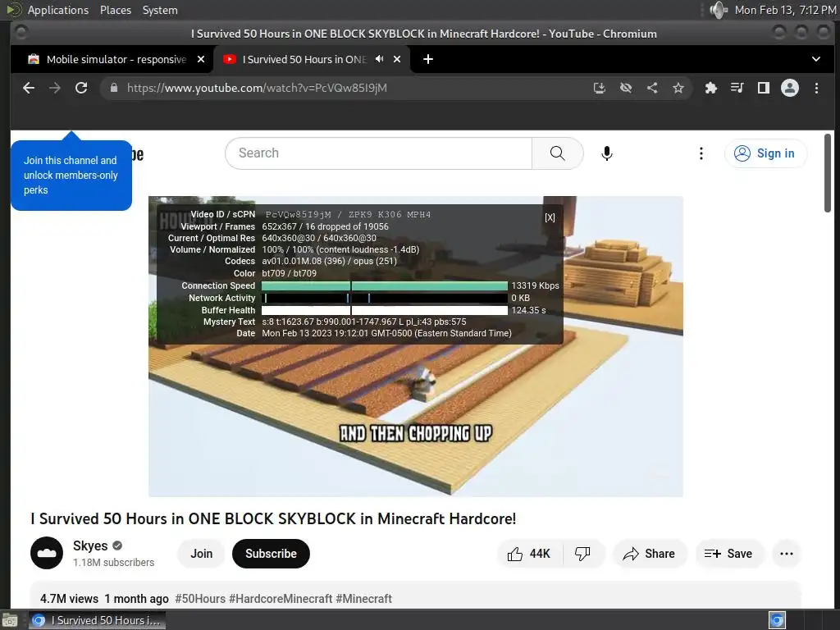Reload the YouTube page

(x=81, y=88)
